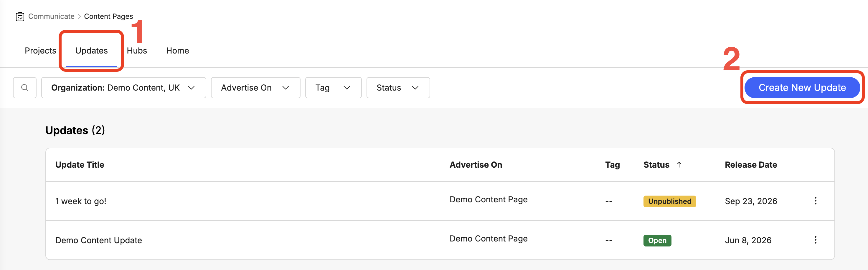
Task: Go to the Hubs tab
Action: (x=137, y=51)
